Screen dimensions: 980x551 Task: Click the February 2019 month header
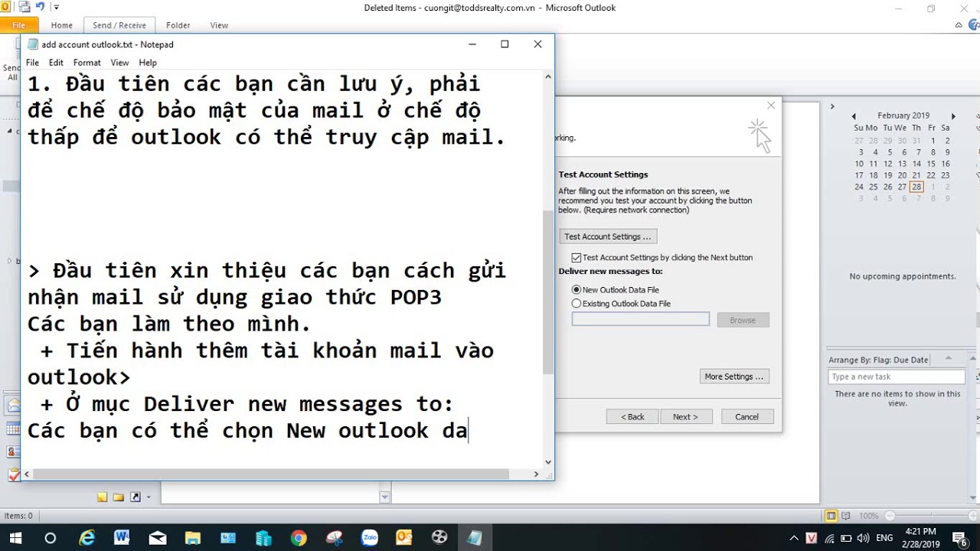pos(903,116)
